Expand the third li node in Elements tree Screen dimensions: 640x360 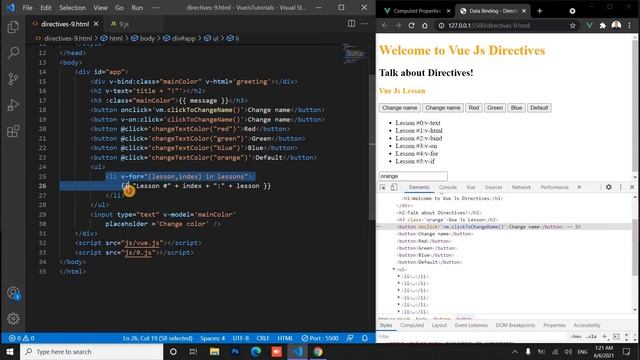[398, 291]
